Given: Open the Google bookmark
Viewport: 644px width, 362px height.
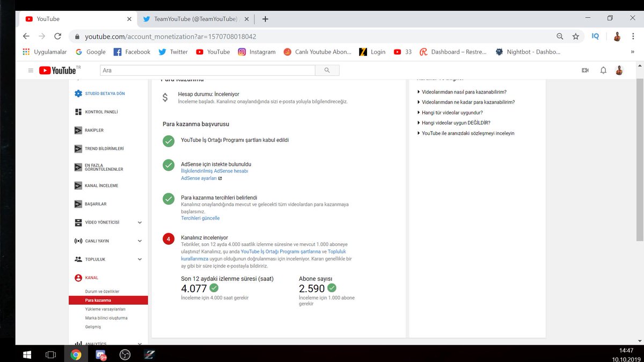Looking at the screenshot, I should pyautogui.click(x=91, y=52).
